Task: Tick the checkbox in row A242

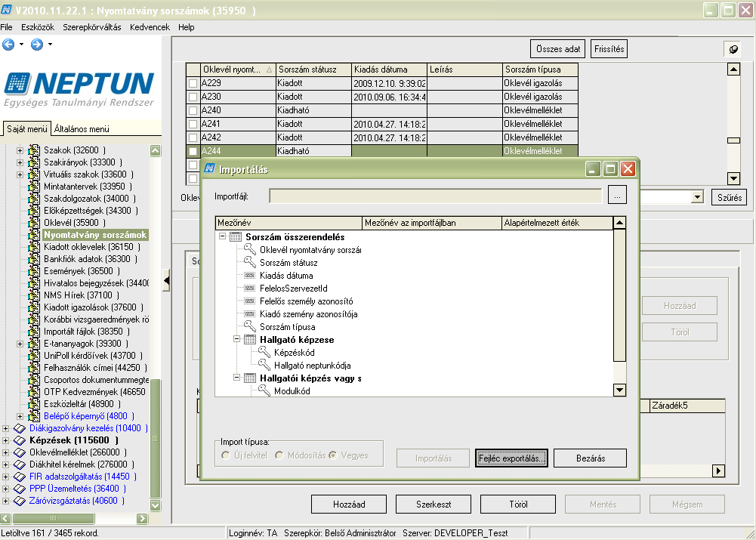Action: click(193, 137)
